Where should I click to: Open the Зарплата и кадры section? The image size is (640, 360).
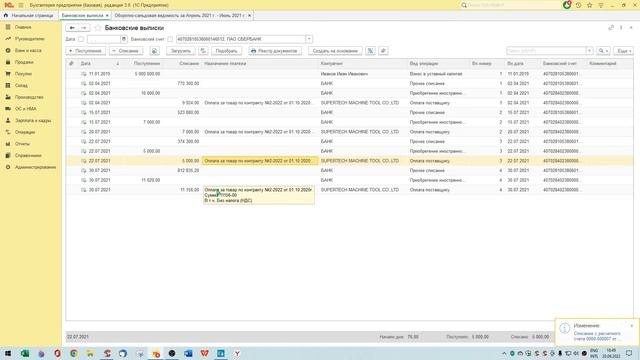(33, 120)
